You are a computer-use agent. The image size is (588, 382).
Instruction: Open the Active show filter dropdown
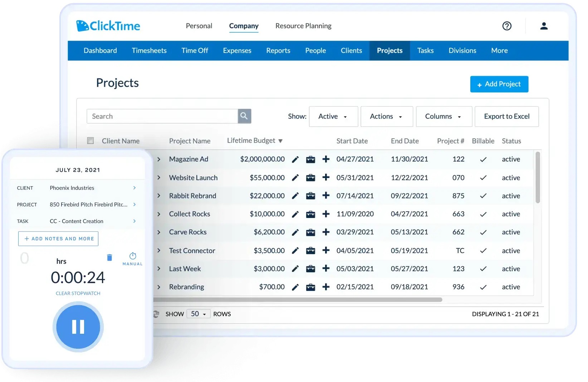(x=333, y=116)
